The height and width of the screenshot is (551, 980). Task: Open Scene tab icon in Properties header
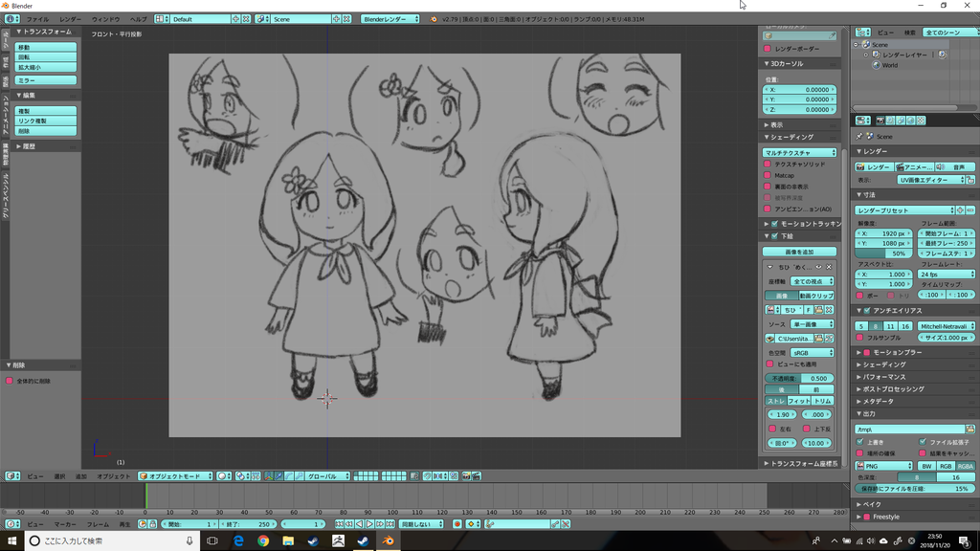(901, 121)
